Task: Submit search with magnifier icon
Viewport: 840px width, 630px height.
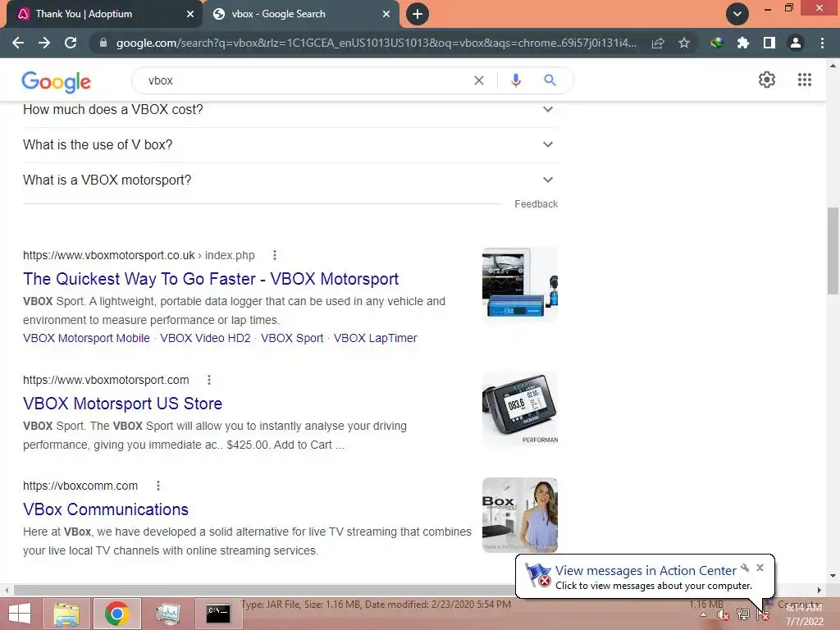Action: tap(550, 80)
